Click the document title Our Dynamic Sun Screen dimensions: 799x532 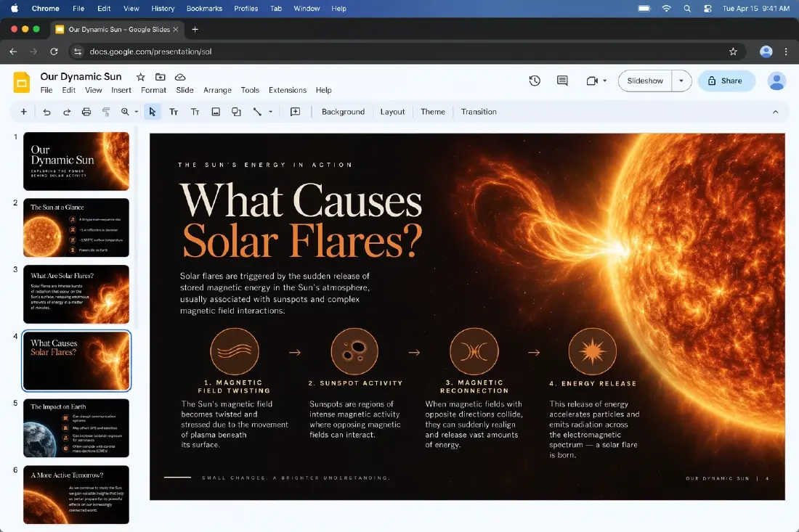point(81,76)
